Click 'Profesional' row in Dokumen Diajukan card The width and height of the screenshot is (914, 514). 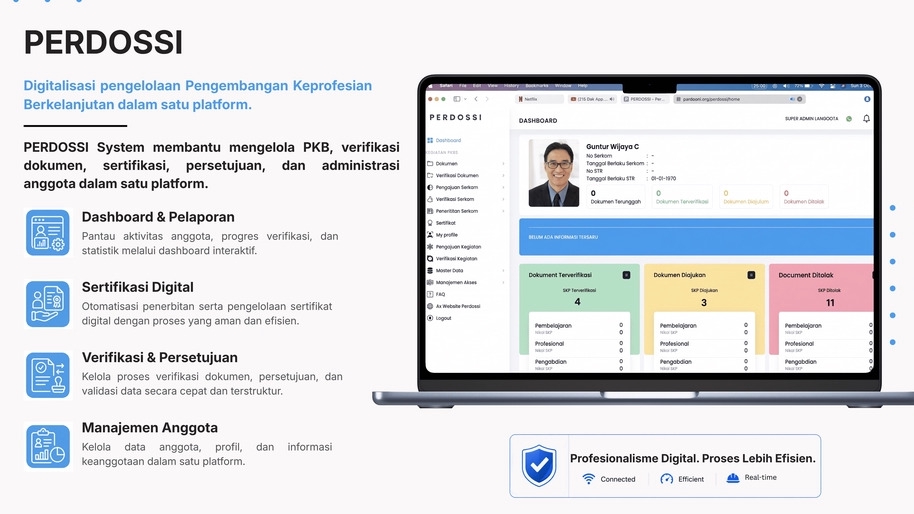tap(704, 346)
